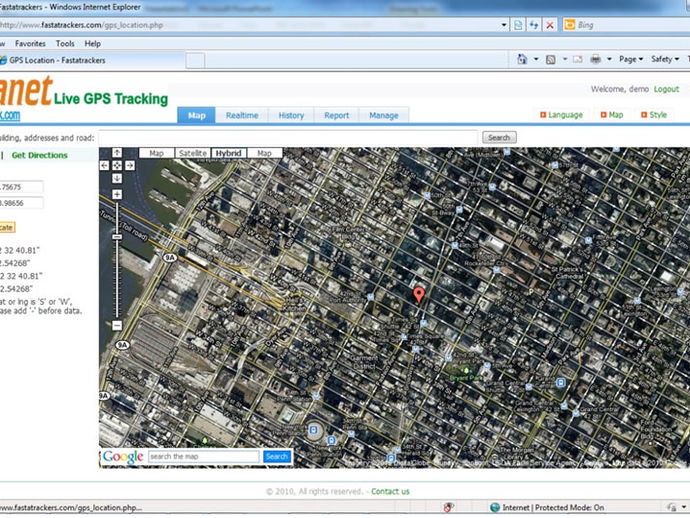Viewport: 690px width, 518px height.
Task: Click the Search button beside the address field
Action: [499, 138]
